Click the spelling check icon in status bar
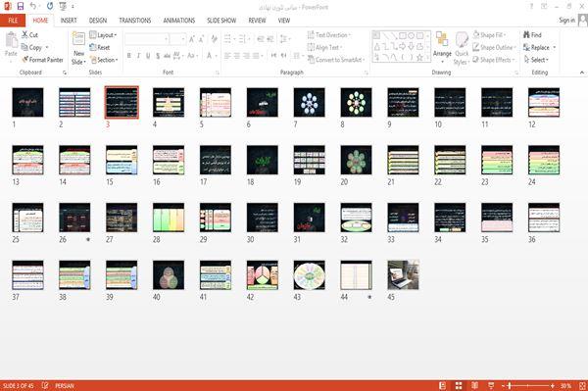This screenshot has height=391, width=588. click(45, 385)
